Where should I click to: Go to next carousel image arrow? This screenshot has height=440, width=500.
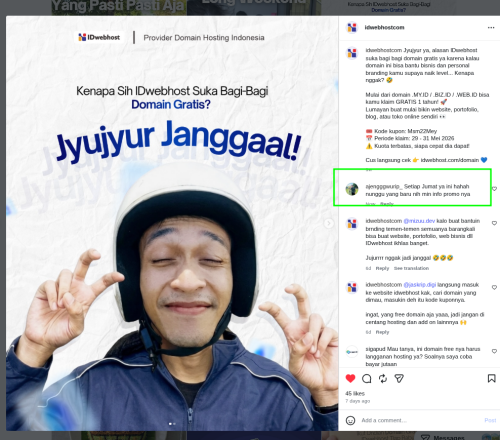[x=329, y=223]
